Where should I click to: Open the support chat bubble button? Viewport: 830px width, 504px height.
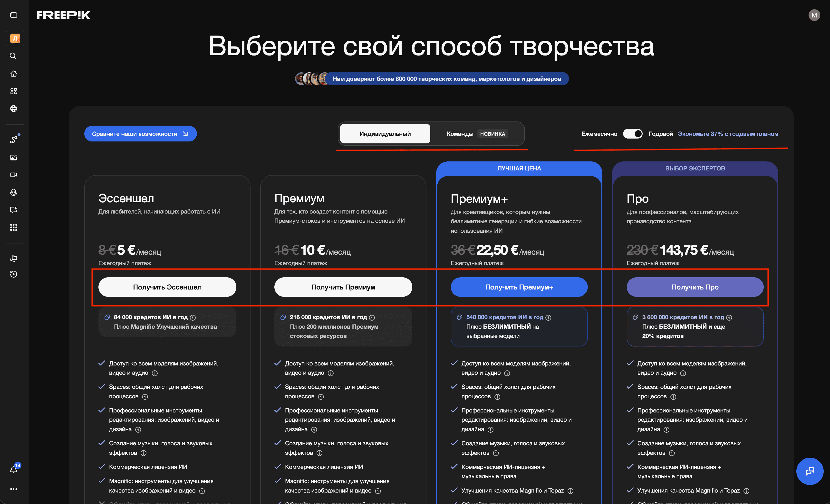click(810, 471)
